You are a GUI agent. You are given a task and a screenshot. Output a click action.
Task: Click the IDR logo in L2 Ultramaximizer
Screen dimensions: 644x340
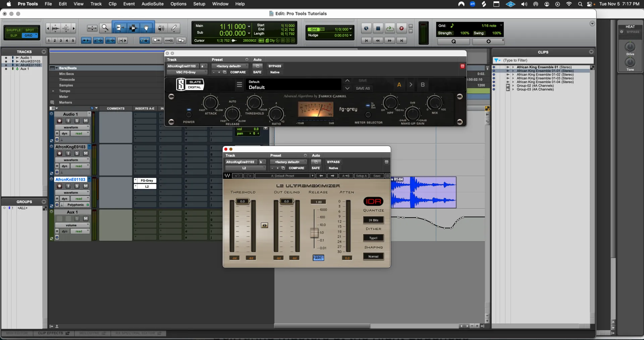[x=373, y=201]
